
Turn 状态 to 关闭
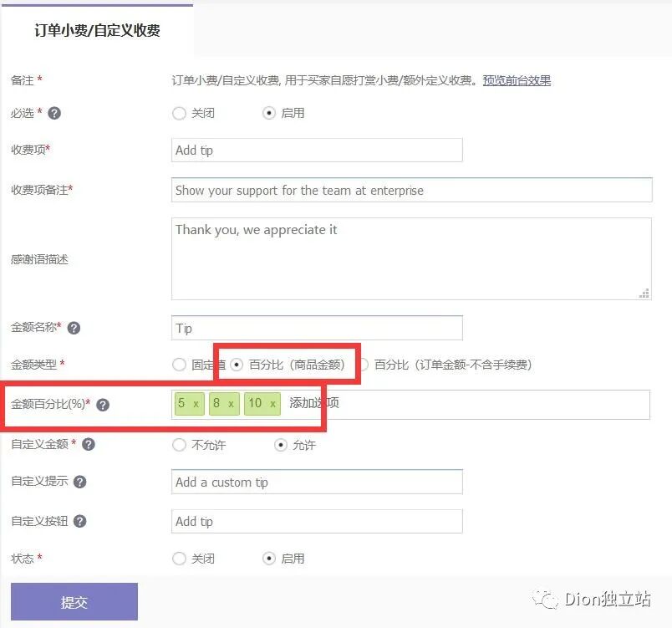pyautogui.click(x=179, y=559)
